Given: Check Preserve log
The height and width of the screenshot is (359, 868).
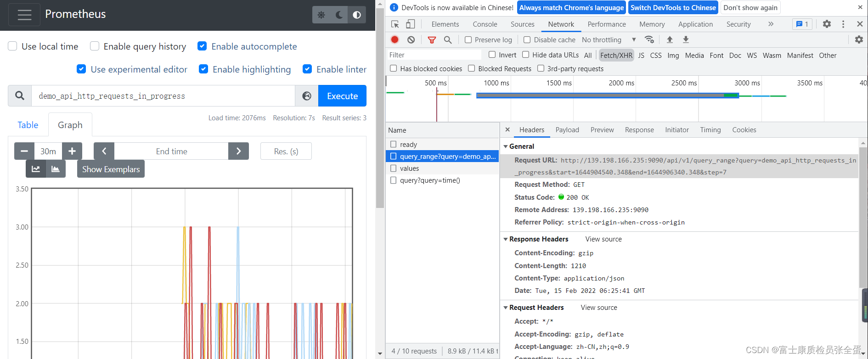Looking at the screenshot, I should coord(468,40).
